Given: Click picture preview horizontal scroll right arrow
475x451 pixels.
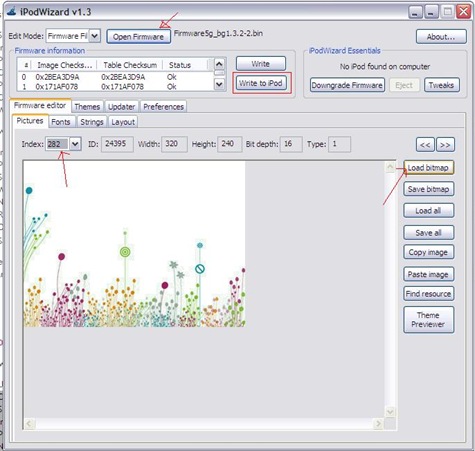Looking at the screenshot, I should [x=378, y=424].
